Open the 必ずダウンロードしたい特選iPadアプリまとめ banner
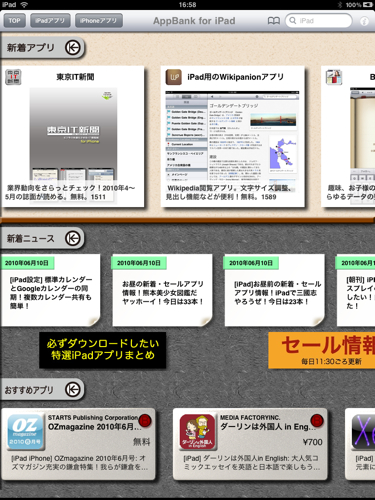Screen dimensions: 375x500 coord(103,350)
